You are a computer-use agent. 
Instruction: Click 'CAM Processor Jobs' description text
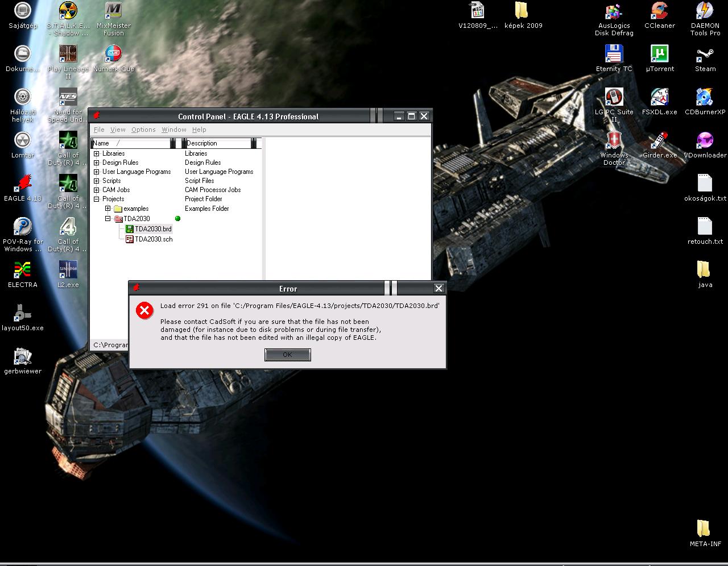pyautogui.click(x=213, y=190)
